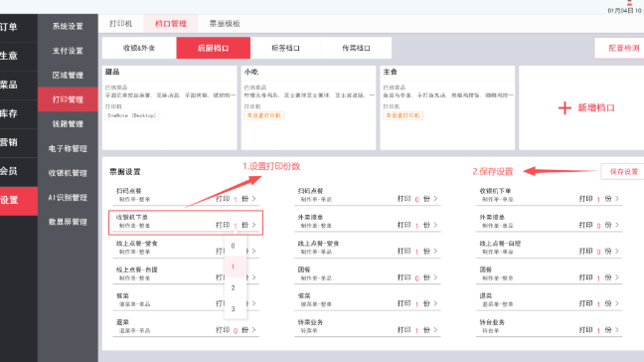Expand copies chevron for 转菜业务 转菜单
The width and height of the screenshot is (644, 362).
[x=435, y=330]
